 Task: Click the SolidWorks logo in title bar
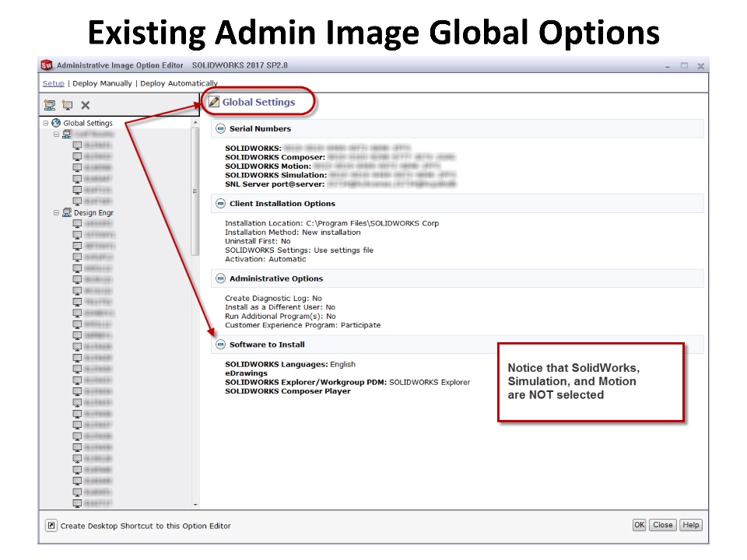(46, 65)
